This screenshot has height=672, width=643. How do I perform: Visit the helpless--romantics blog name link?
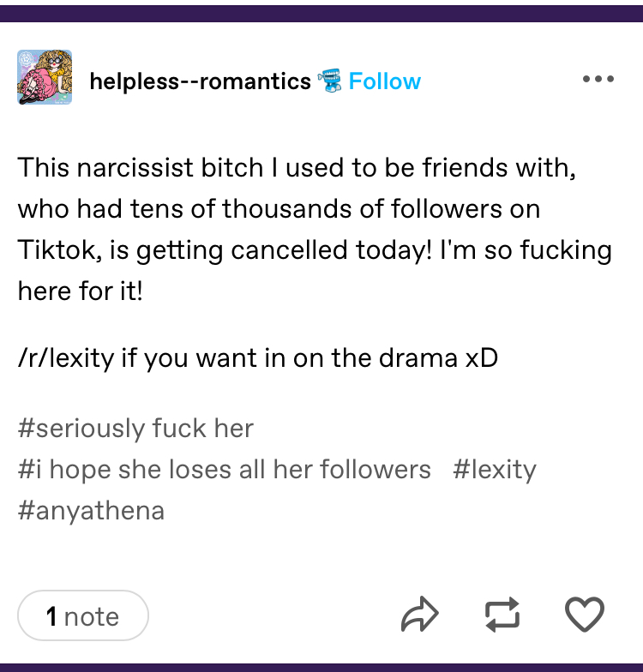point(201,81)
